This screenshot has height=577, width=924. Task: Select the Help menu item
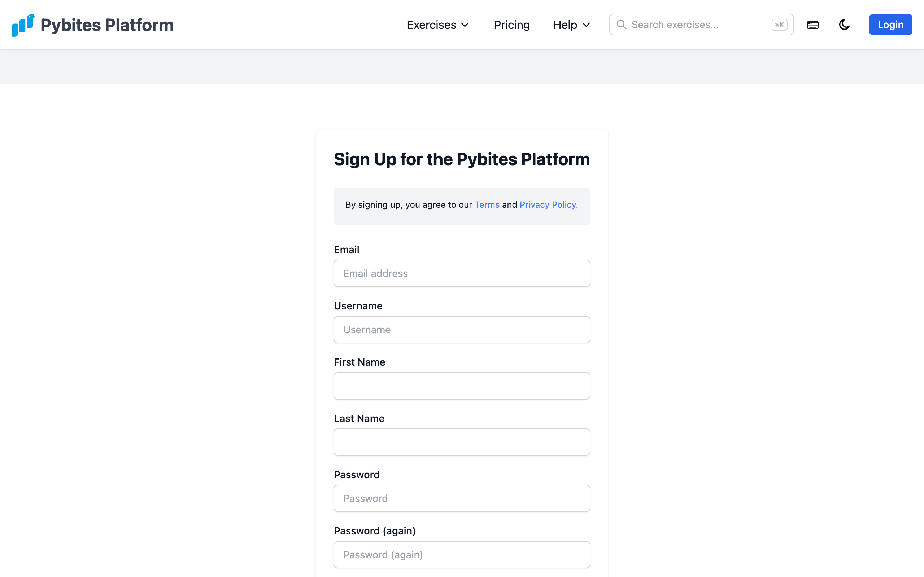click(565, 25)
